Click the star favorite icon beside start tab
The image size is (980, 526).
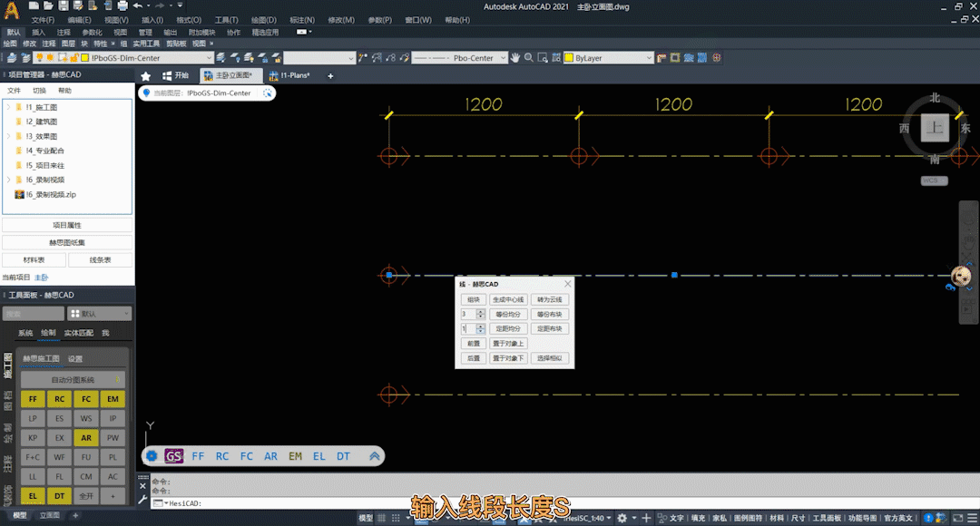pos(146,76)
